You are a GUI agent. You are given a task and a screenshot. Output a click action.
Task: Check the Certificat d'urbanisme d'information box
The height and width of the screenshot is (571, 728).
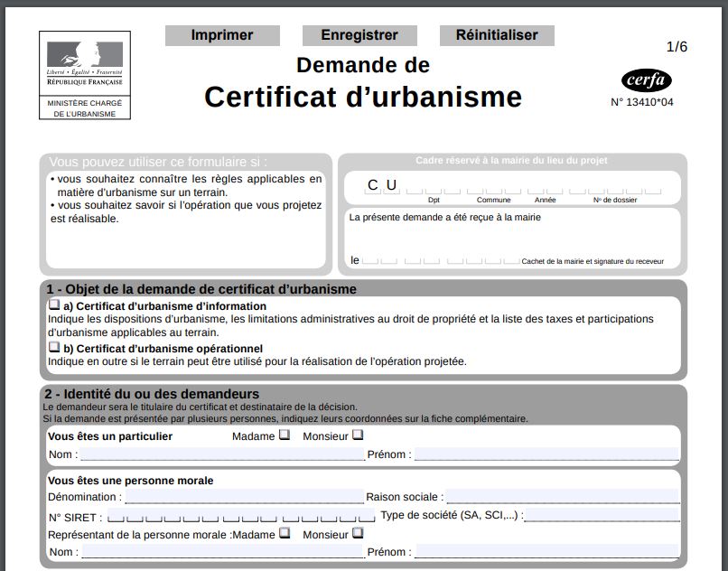(54, 305)
